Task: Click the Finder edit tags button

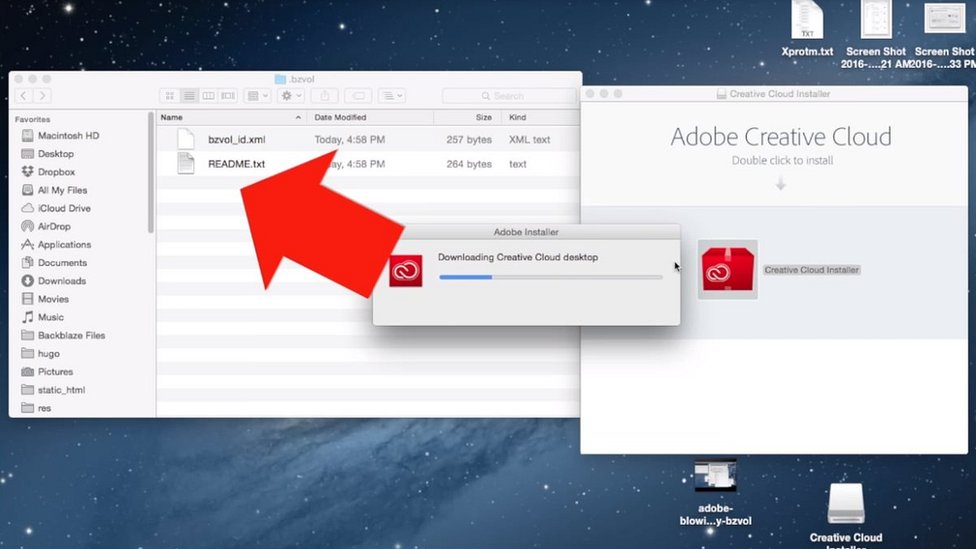Action: [x=358, y=96]
